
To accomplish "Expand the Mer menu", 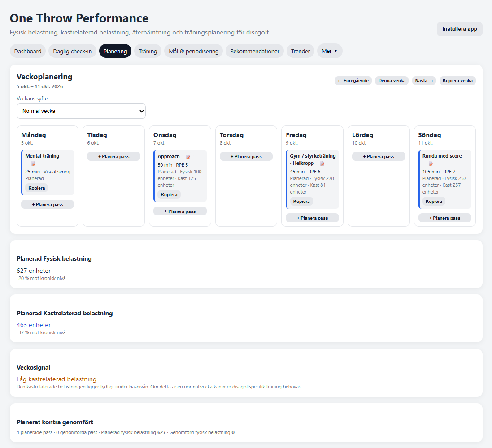I will pos(330,51).
